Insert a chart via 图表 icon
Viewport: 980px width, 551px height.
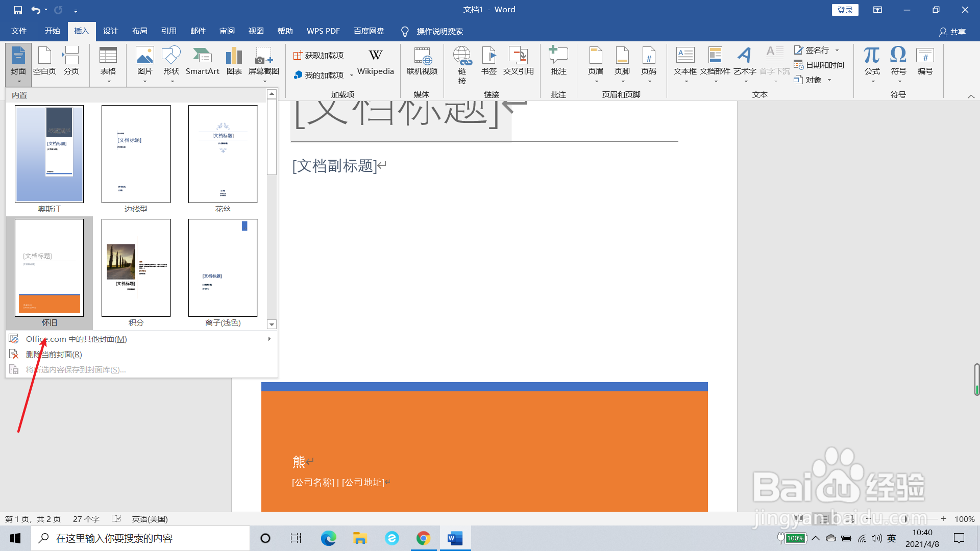pos(234,61)
